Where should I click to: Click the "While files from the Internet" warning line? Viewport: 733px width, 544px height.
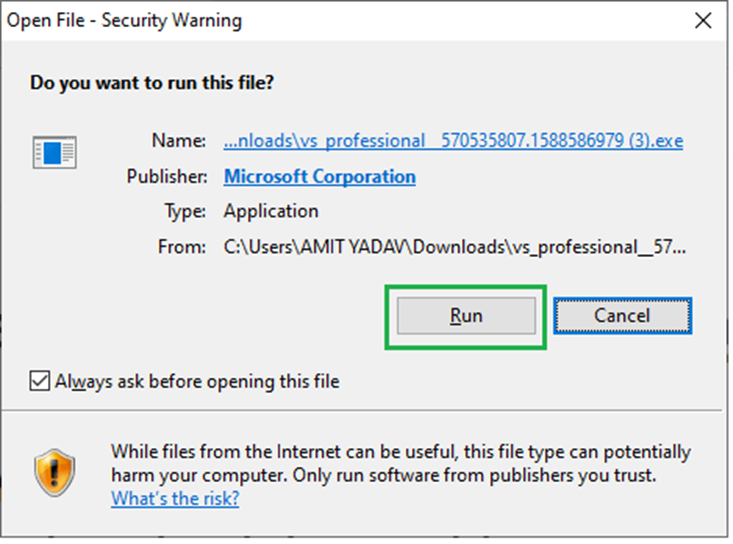[400, 452]
